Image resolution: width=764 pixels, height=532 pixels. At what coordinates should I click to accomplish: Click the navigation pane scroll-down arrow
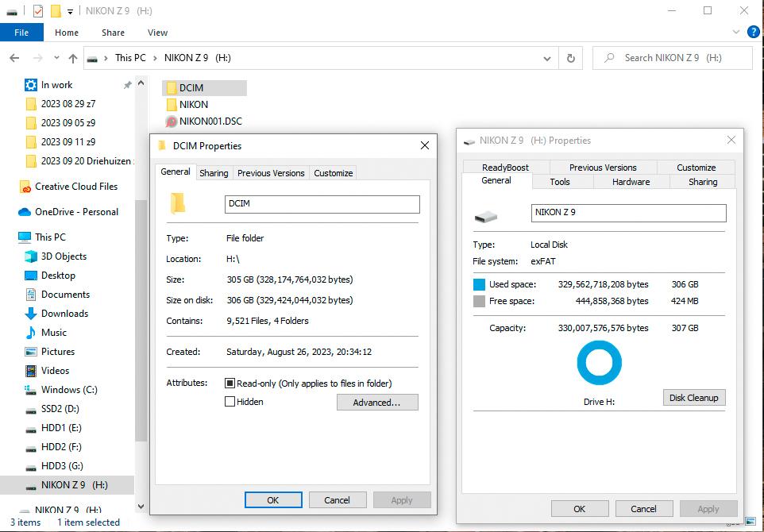point(141,506)
